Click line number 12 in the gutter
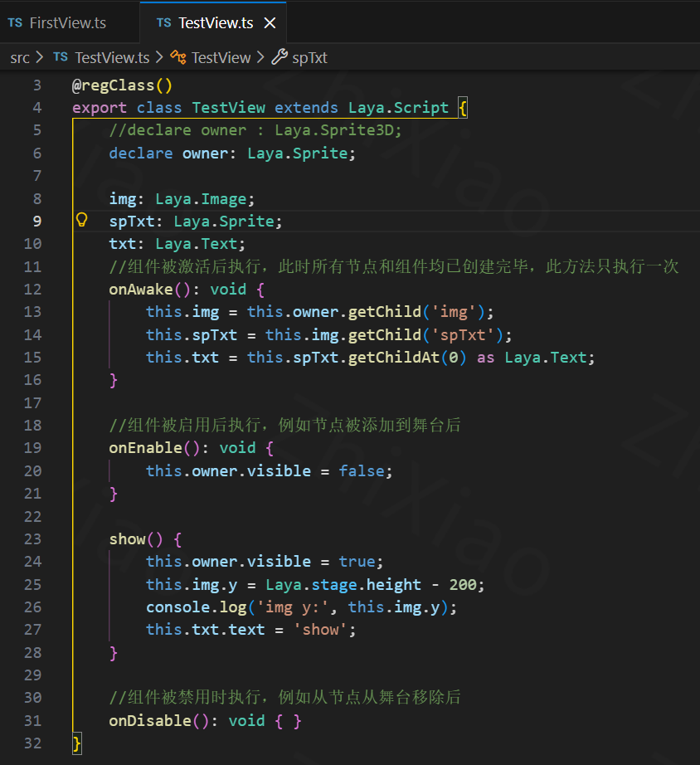Screen dimensions: 700x765 pyautogui.click(x=32, y=290)
